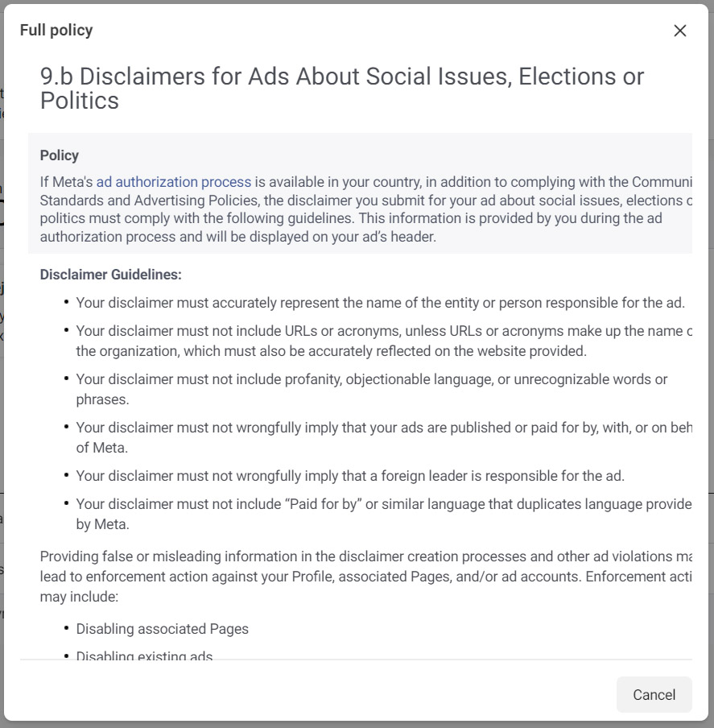Click policy paragraph starting "If Meta's"
Viewport: 714px width, 728px height.
(362, 209)
